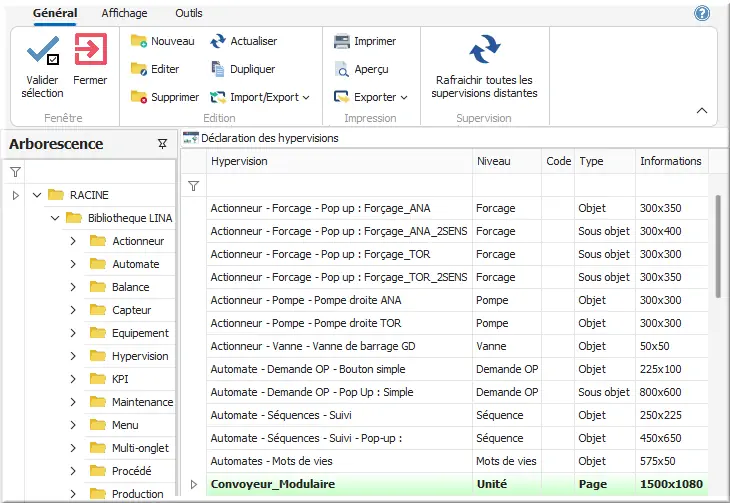
Task: Sort by the Hypervision column header
Action: coord(339,161)
